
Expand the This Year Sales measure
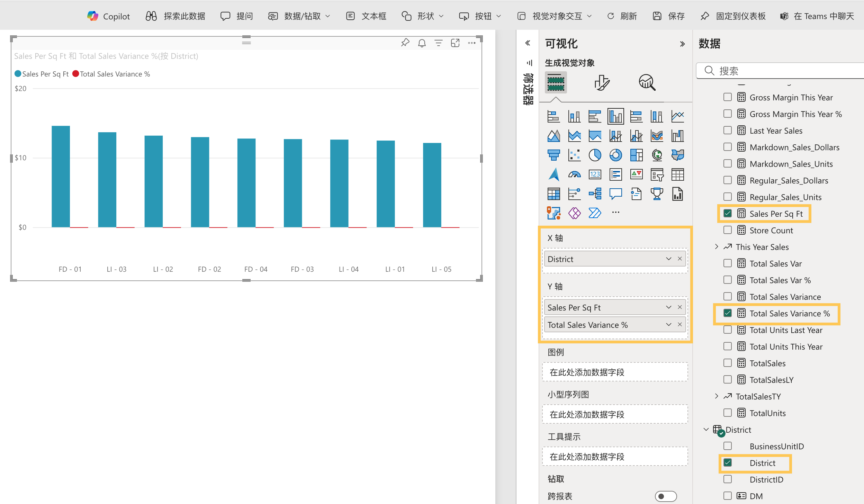[716, 246]
